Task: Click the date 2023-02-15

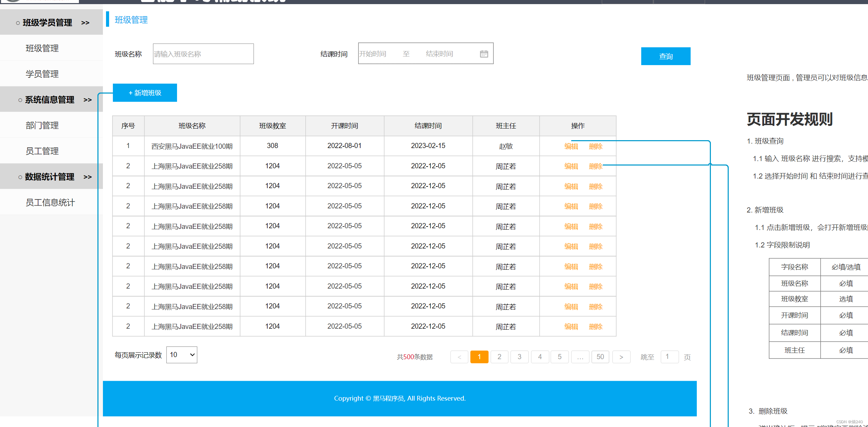Action: [x=428, y=146]
